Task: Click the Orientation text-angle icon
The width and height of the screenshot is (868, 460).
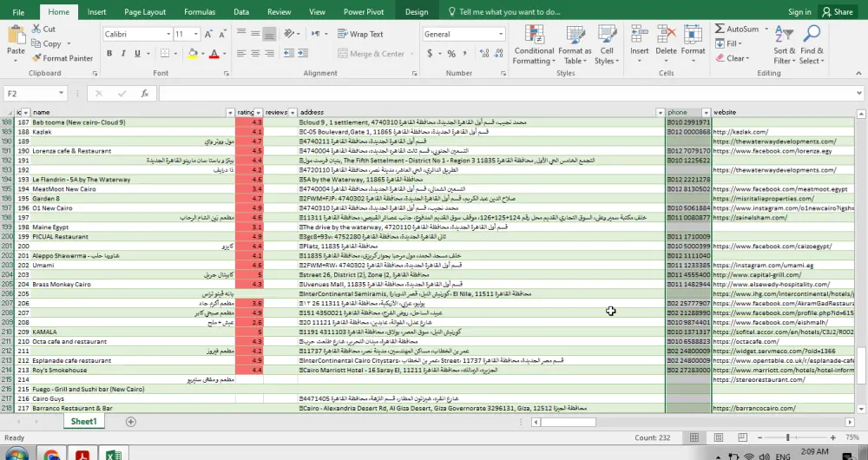Action: (x=289, y=34)
